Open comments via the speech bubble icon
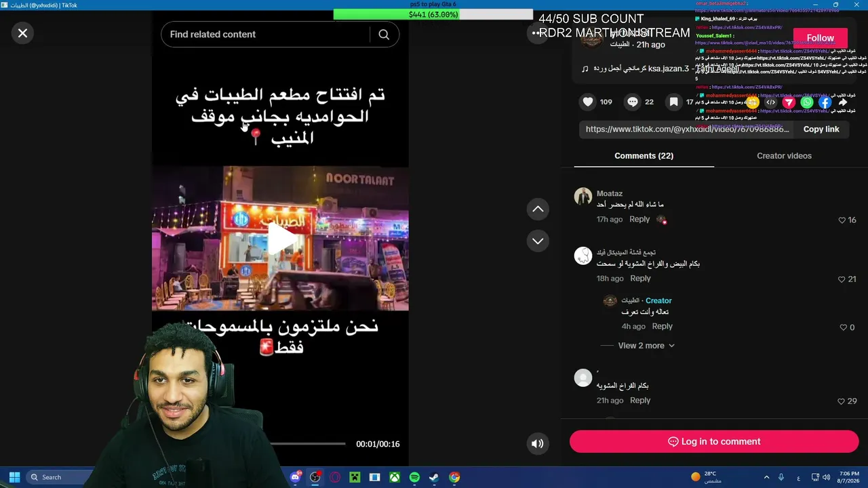Screen dimensions: 868x488 coord(633,102)
